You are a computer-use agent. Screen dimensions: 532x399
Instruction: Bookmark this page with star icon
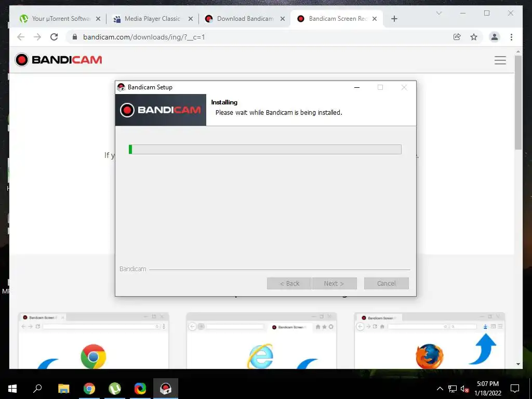[x=474, y=37]
